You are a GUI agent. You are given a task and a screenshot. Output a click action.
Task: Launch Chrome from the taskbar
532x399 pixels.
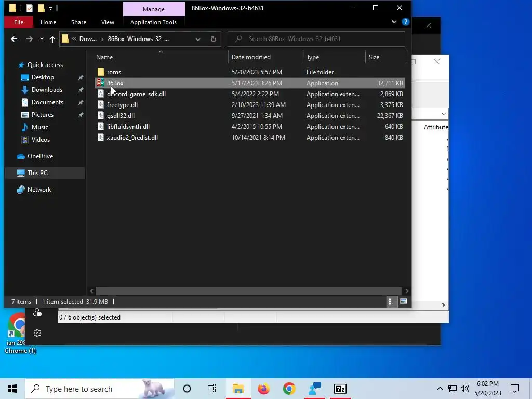click(x=289, y=389)
